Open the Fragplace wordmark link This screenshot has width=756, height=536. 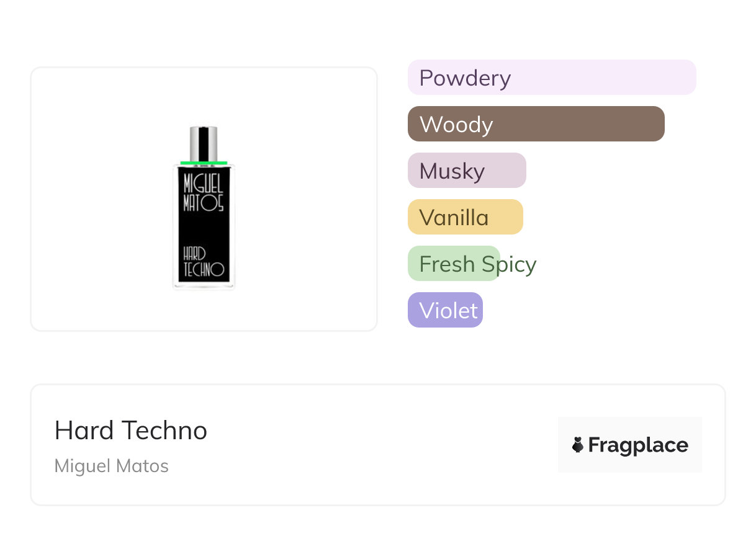click(x=638, y=445)
